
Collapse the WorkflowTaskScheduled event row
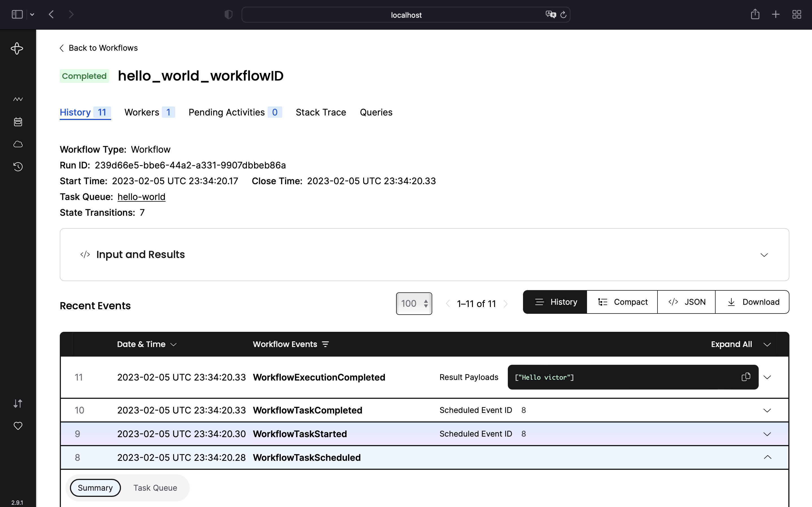[768, 457]
